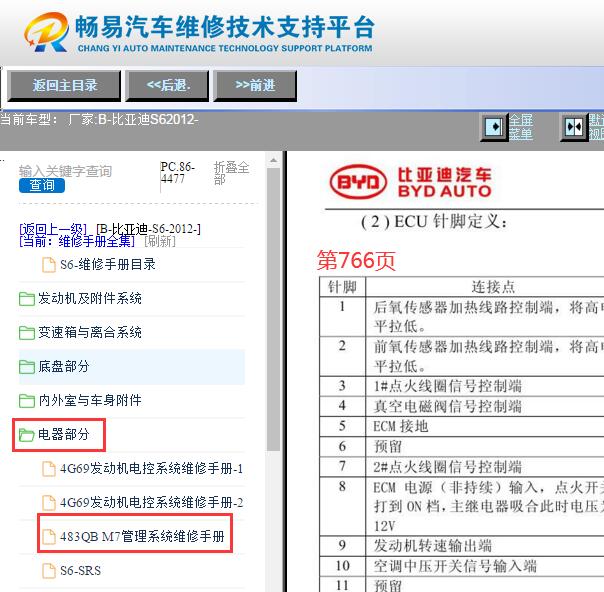Click the 2#点火线圈信号控制端 cell
604x592 pixels.
(447, 467)
